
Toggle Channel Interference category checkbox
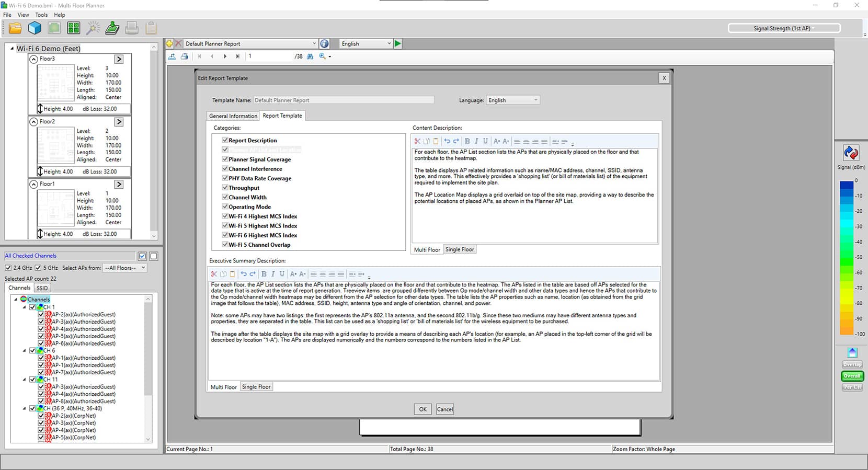pos(225,168)
